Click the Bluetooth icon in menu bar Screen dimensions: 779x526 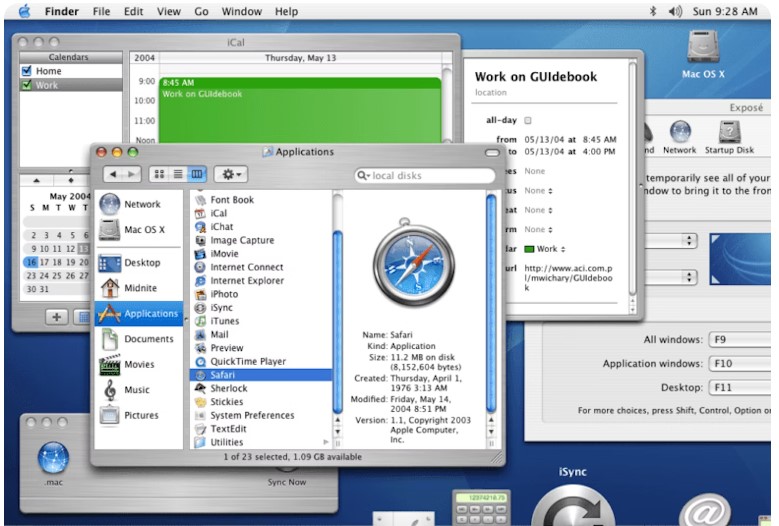[653, 11]
